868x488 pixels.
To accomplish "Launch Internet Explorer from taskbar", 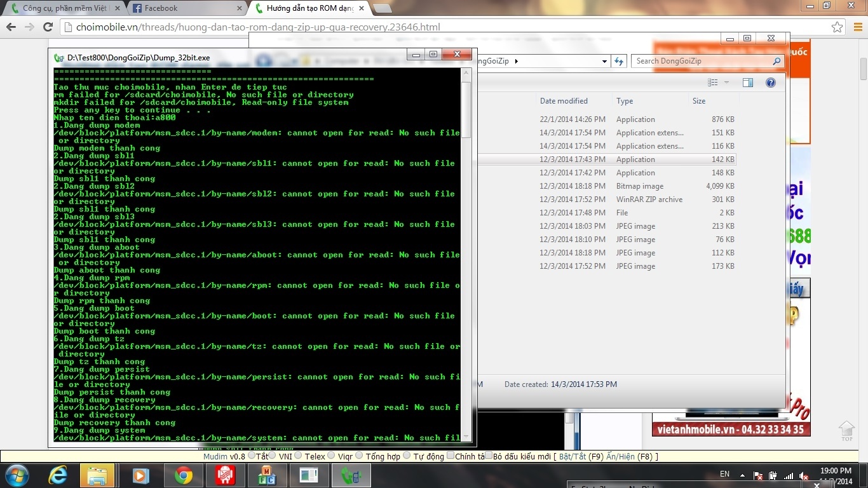I will (58, 475).
